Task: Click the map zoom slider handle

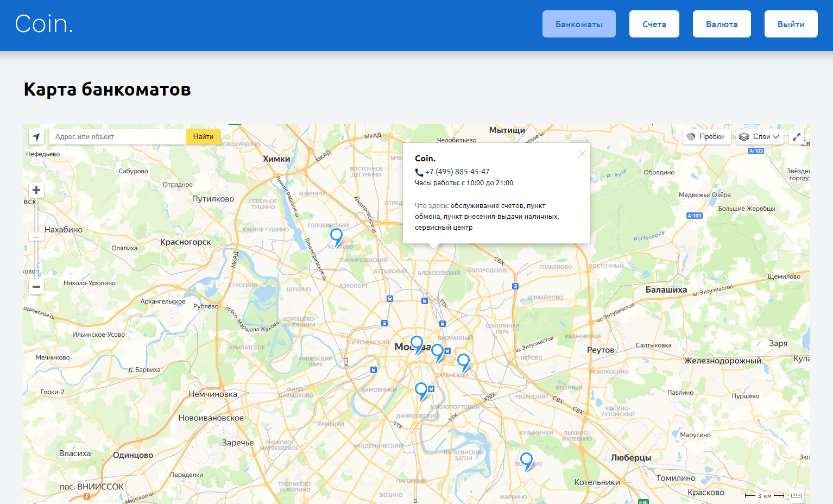Action: click(36, 237)
